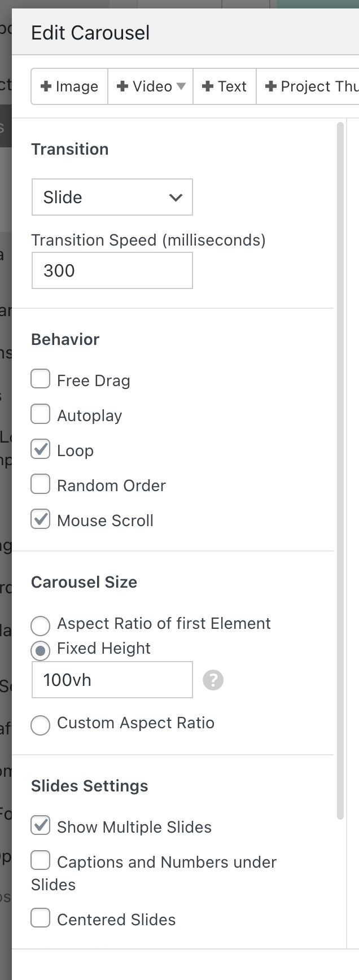Uncheck Show Multiple Slides
This screenshot has width=359, height=980.
coord(41,825)
